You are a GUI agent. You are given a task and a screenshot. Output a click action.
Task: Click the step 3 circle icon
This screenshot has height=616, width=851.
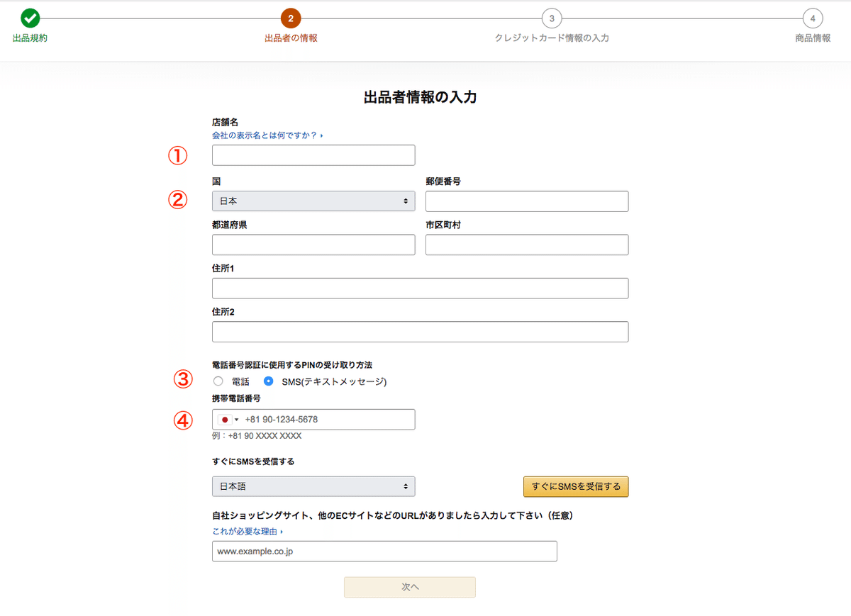tap(552, 18)
